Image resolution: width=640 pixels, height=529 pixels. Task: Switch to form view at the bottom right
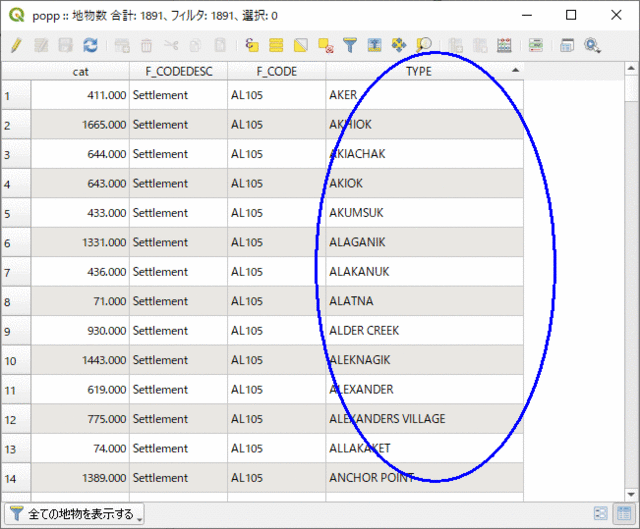(600, 513)
